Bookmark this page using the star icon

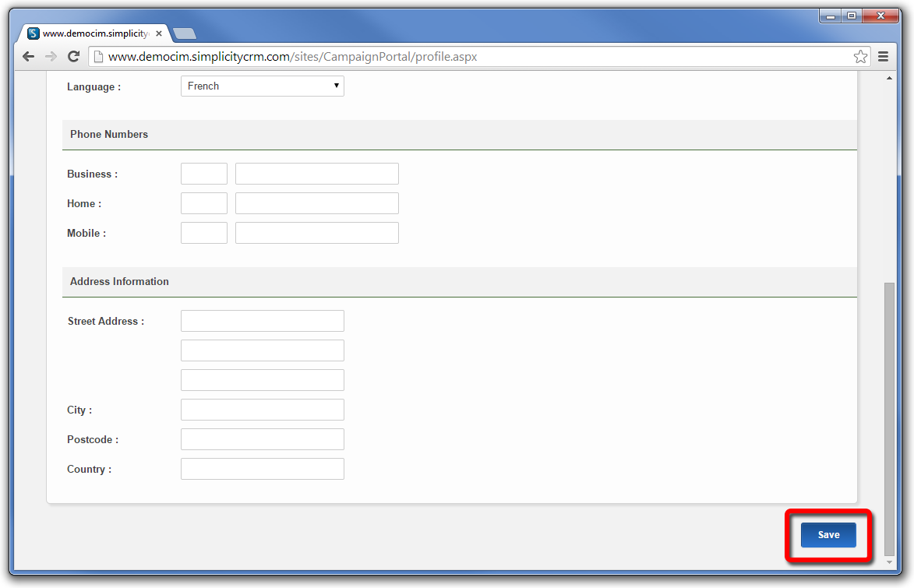pos(860,57)
